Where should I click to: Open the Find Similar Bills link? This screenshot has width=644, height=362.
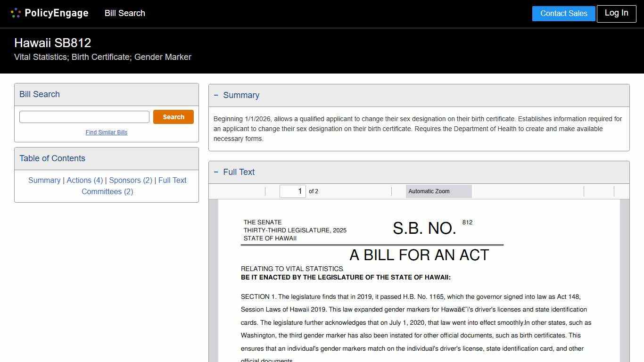[x=106, y=132]
